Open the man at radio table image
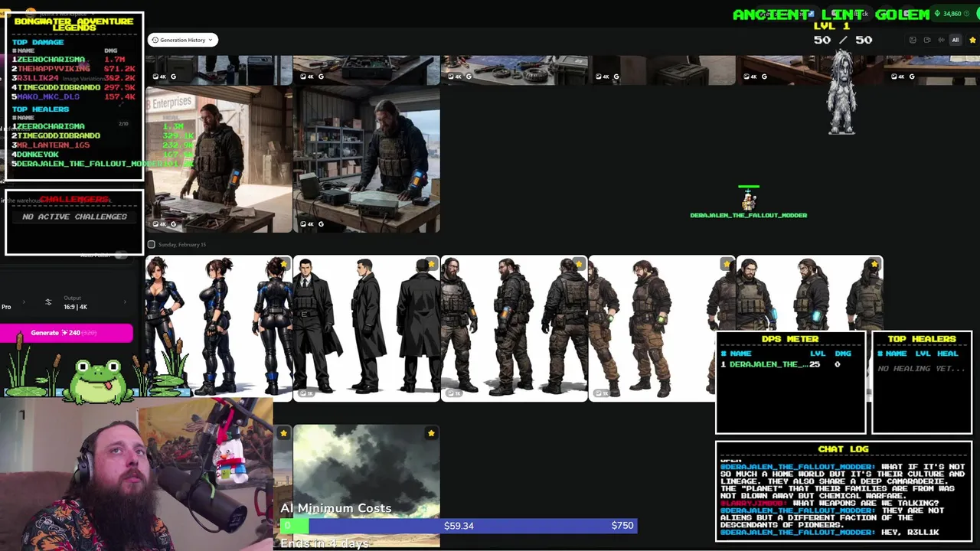The image size is (980, 551). 366,159
